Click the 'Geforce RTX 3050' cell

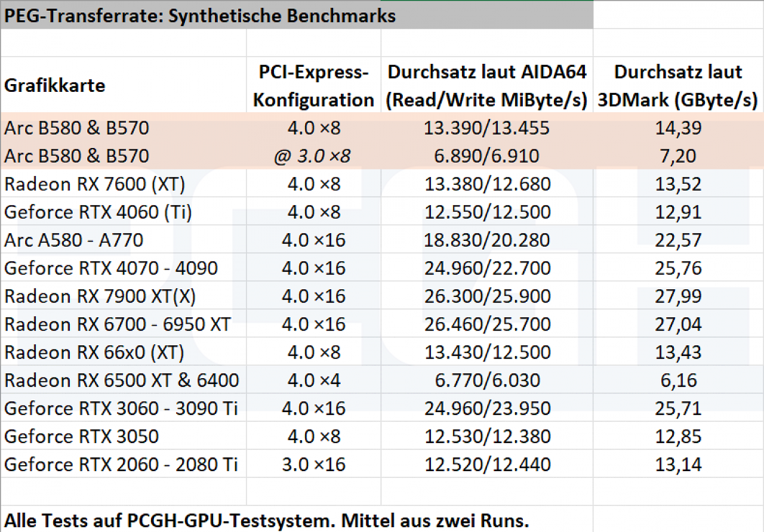tap(124, 435)
